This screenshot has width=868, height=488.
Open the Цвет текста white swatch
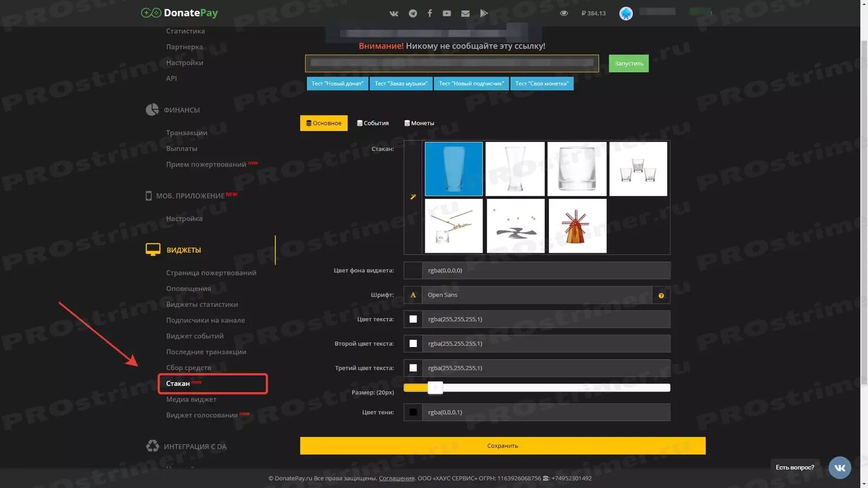tap(413, 319)
